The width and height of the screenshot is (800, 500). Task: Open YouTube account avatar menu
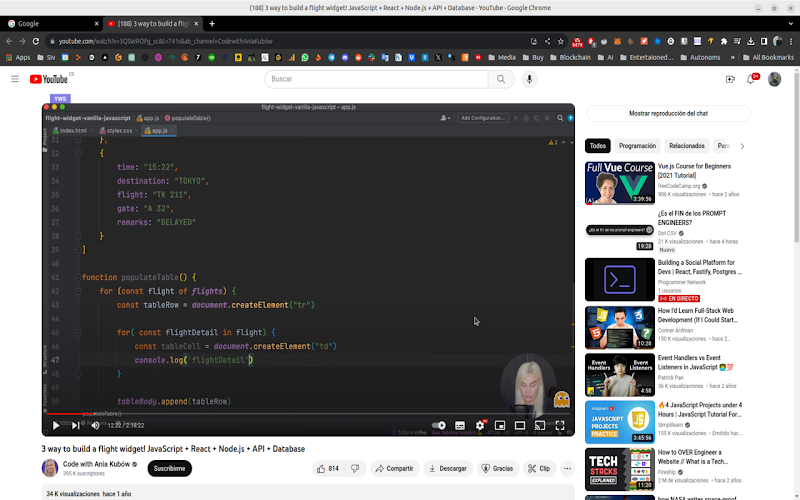coord(774,79)
